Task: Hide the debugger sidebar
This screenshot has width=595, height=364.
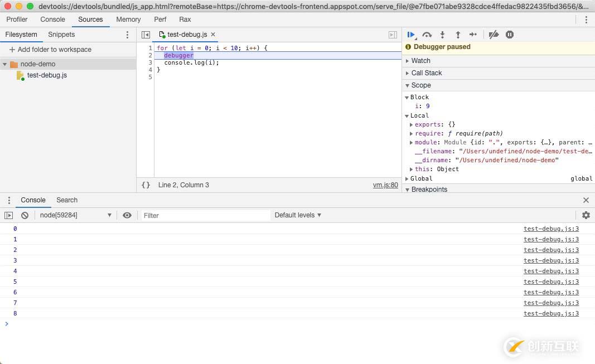Action: click(x=393, y=35)
